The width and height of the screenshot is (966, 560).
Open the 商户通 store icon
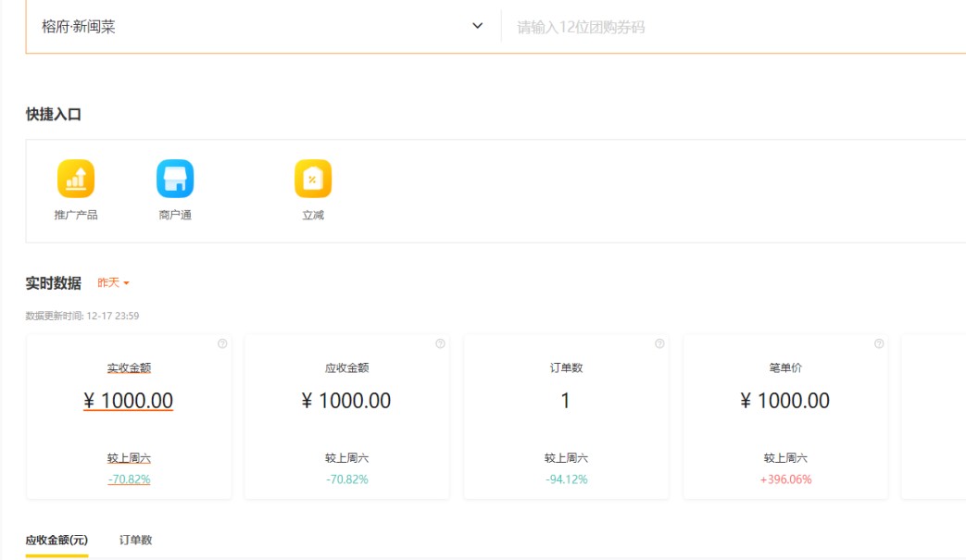click(x=175, y=180)
